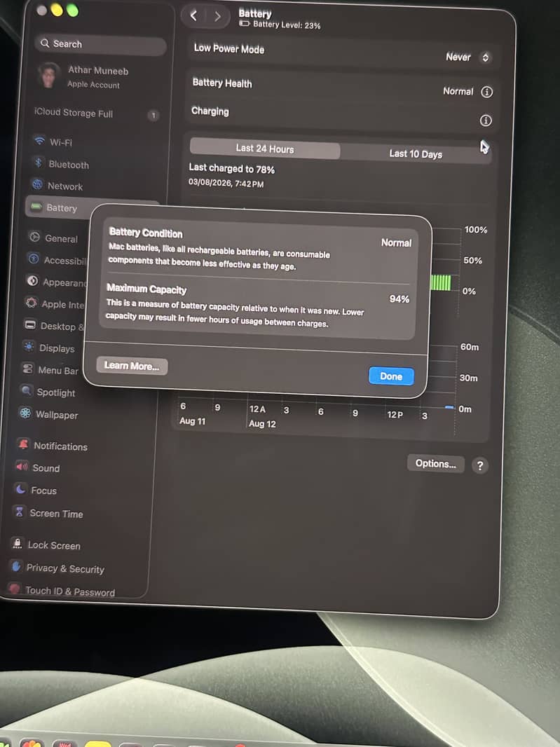The image size is (560, 747).
Task: Click the 94% maximum capacity value
Action: (399, 299)
